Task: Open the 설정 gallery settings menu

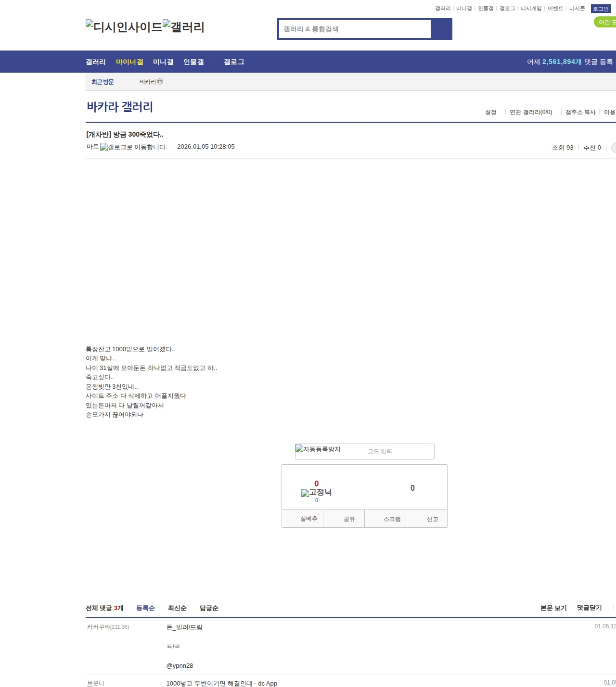Action: (490, 112)
